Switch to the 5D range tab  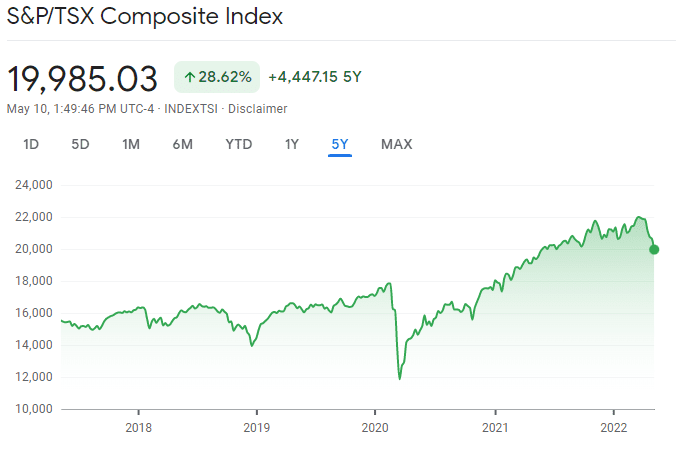(x=80, y=144)
